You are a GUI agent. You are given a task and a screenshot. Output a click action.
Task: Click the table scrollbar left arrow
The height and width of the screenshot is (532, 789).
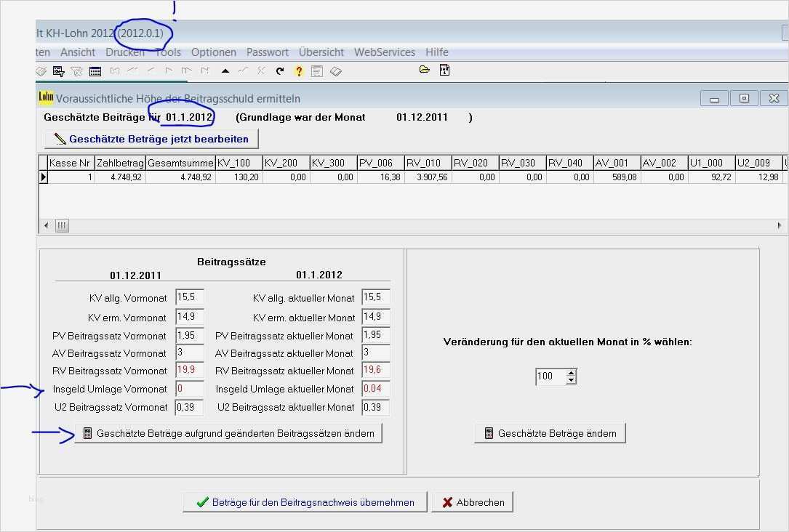[47, 226]
